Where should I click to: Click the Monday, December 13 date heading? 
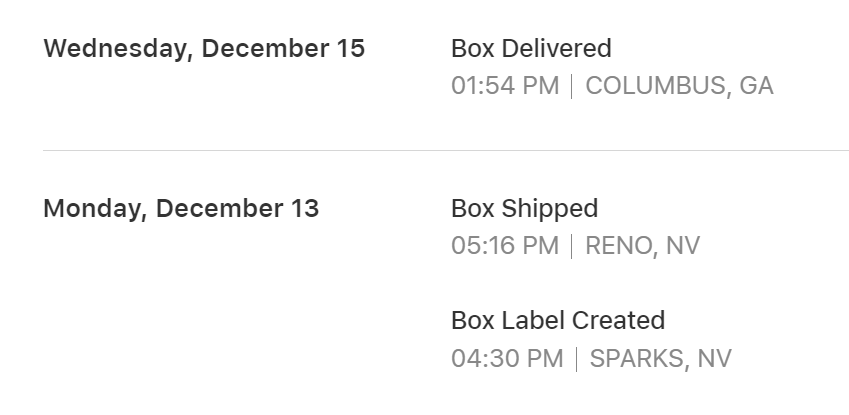(181, 209)
